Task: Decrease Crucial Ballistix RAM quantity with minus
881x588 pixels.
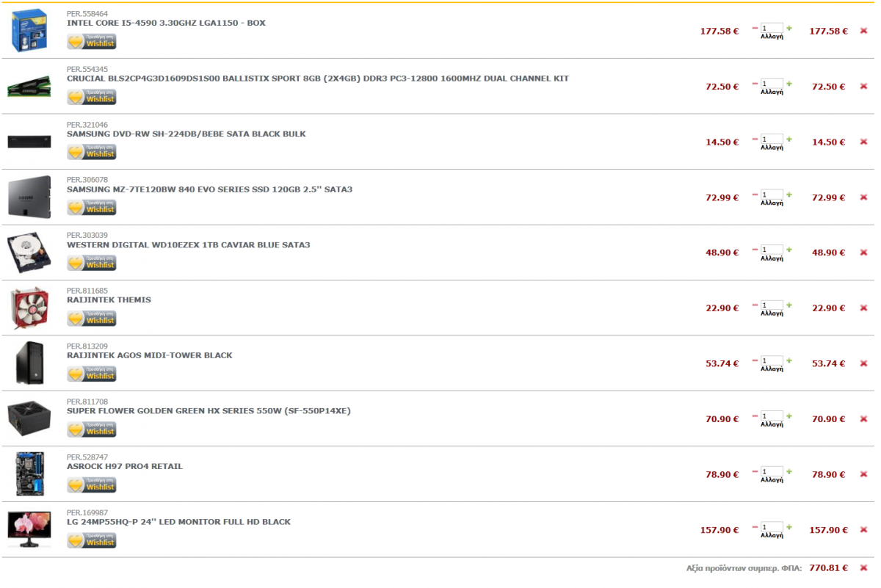Action: click(755, 84)
